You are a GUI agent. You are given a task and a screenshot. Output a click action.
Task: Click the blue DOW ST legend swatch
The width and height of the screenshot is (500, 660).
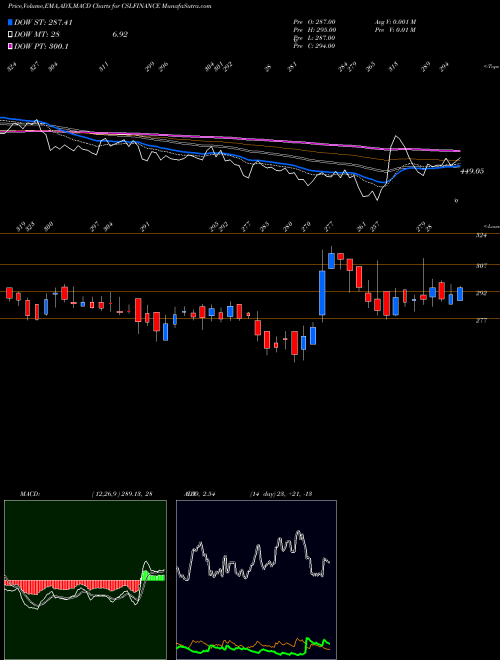[10, 22]
